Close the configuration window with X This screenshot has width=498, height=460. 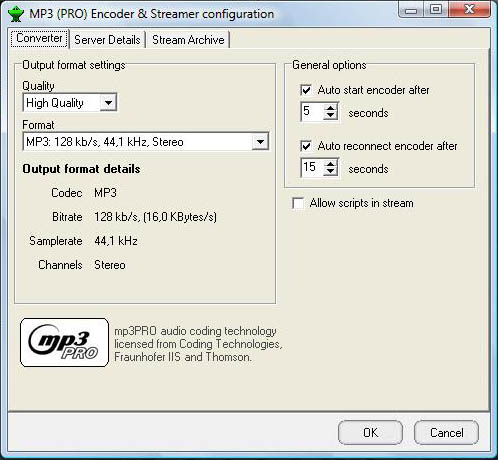click(x=469, y=10)
